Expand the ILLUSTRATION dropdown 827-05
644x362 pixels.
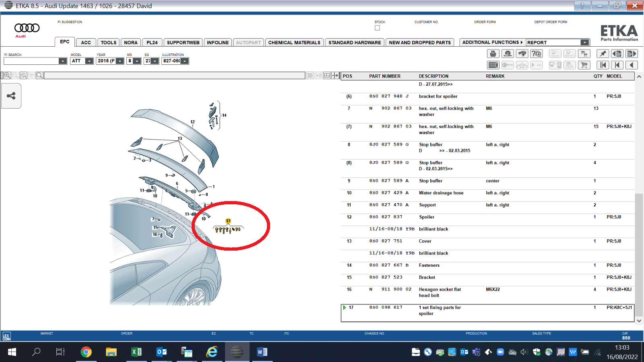tap(185, 61)
